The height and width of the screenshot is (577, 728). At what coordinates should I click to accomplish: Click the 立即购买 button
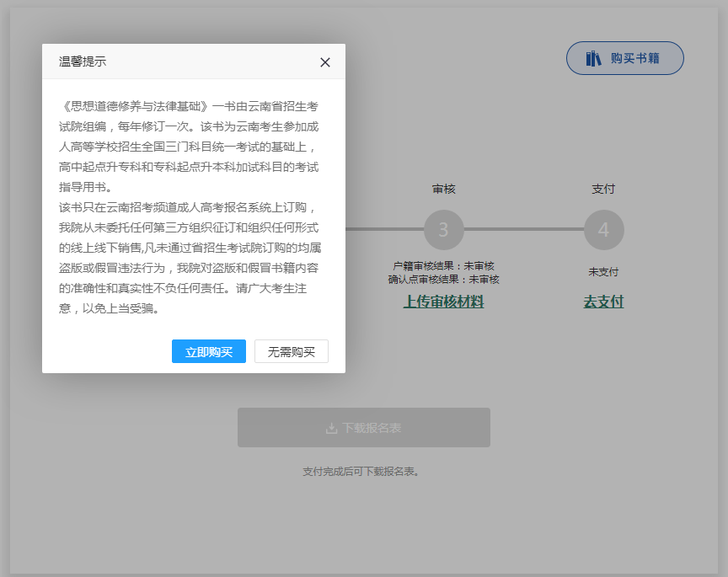point(209,351)
